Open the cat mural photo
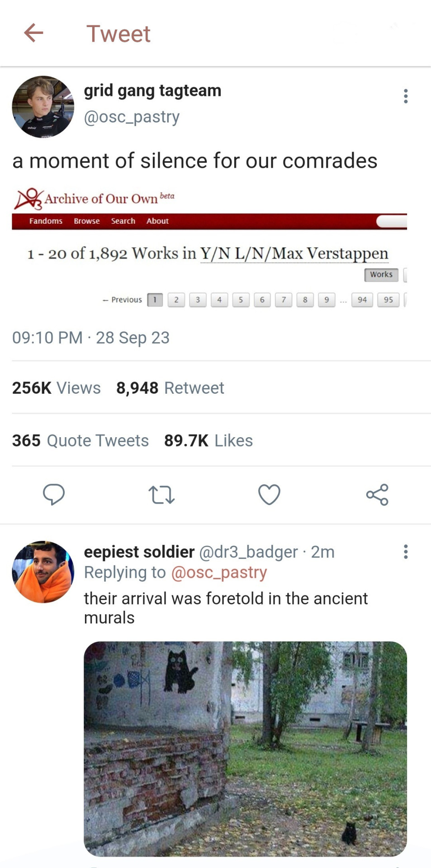 (x=245, y=749)
